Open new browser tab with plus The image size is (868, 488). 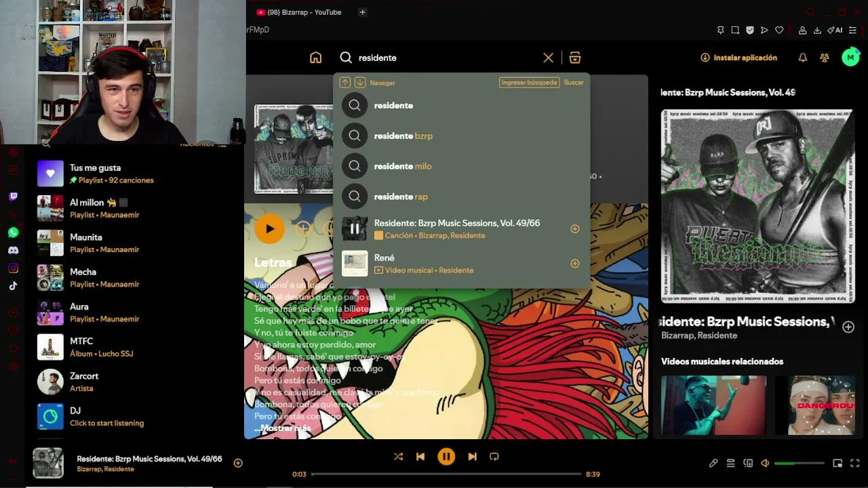click(x=362, y=12)
